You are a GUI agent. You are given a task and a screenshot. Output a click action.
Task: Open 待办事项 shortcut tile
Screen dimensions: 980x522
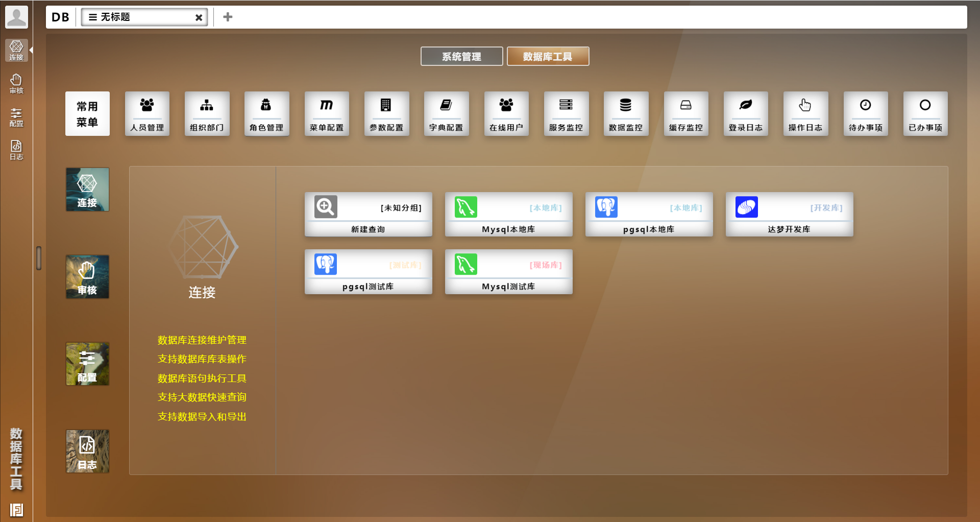(866, 113)
